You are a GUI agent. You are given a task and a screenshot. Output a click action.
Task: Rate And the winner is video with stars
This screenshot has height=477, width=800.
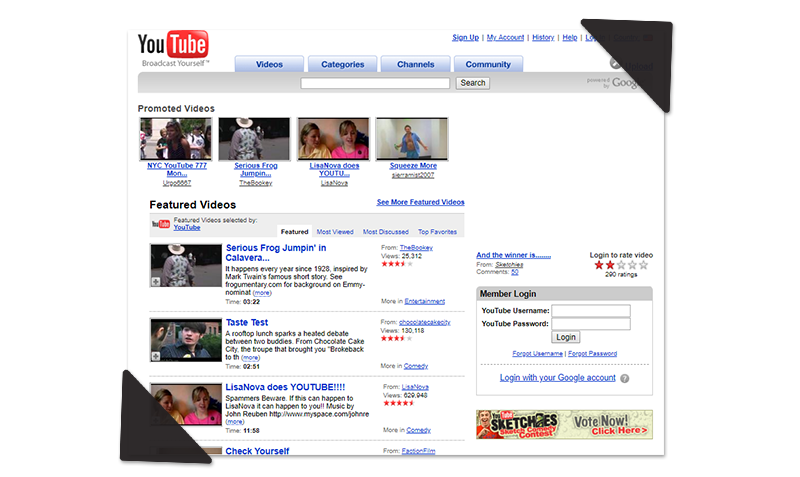pyautogui.click(x=621, y=265)
